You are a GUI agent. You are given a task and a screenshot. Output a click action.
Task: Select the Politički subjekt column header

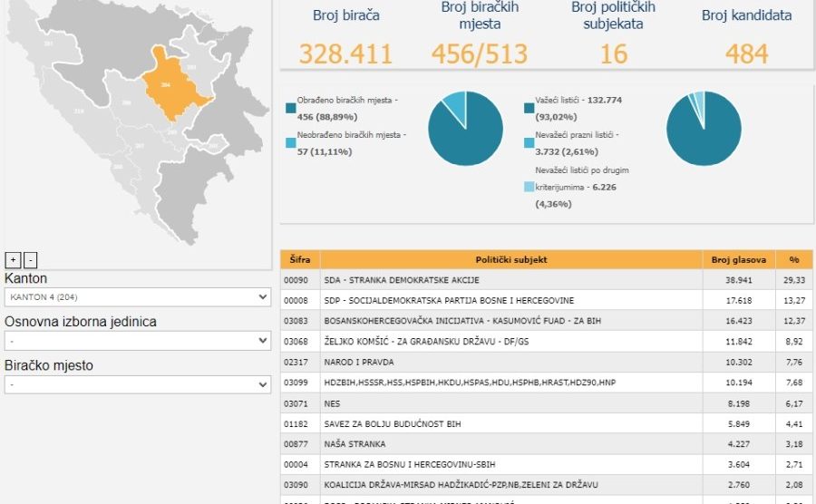point(511,259)
